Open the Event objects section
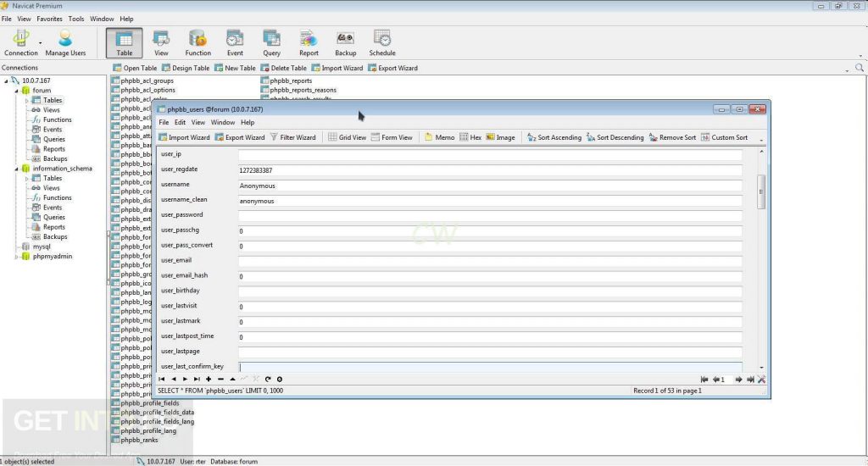The height and width of the screenshot is (466, 868). [235, 42]
